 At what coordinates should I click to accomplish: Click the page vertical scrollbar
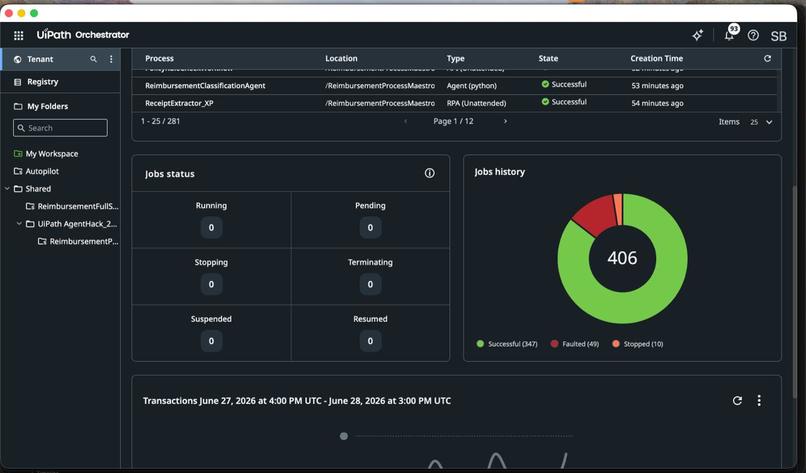tap(795, 290)
